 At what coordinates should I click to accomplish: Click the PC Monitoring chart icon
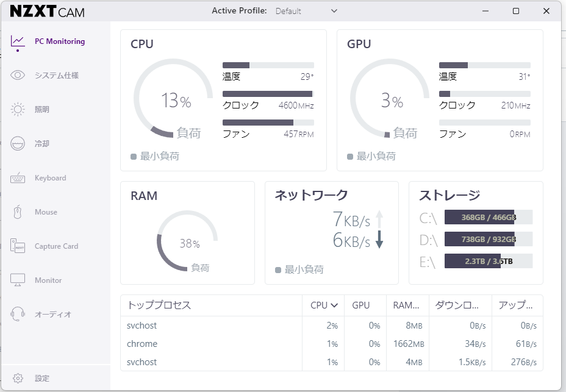coord(18,41)
